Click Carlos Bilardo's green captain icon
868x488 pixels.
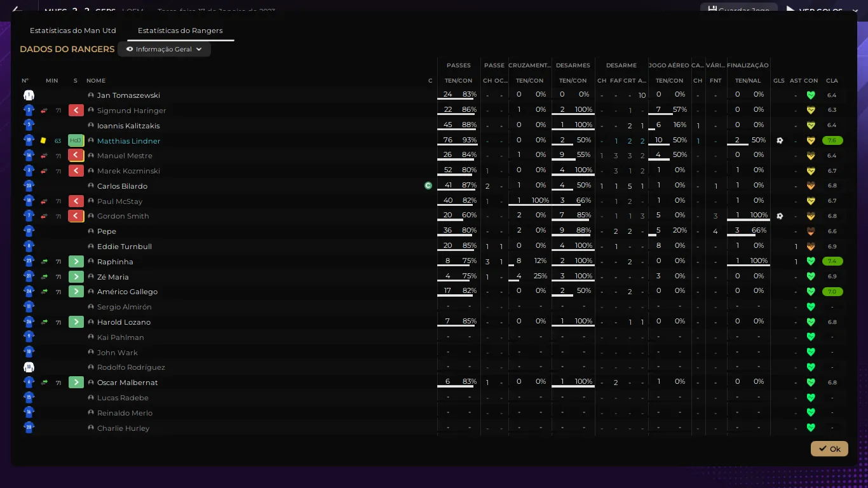(x=428, y=186)
